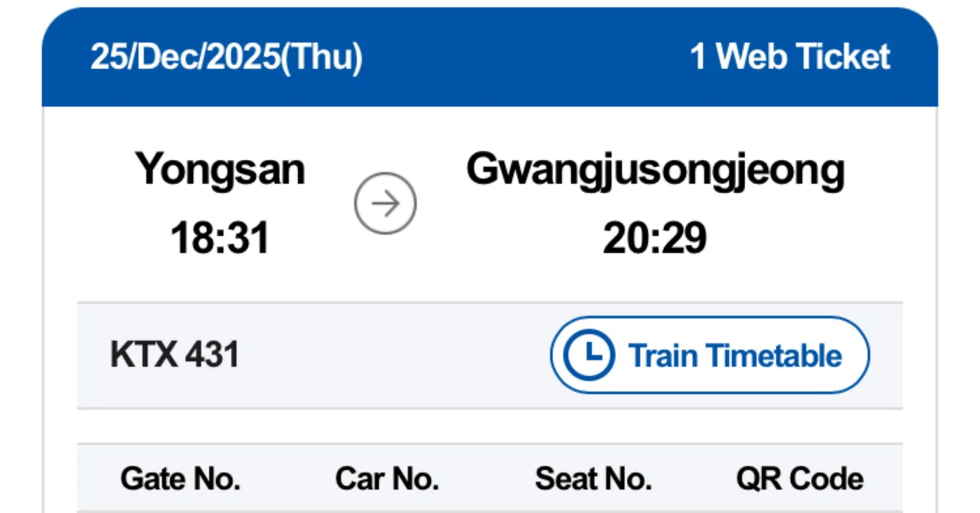Click the clock icon in Train Timetable

589,355
